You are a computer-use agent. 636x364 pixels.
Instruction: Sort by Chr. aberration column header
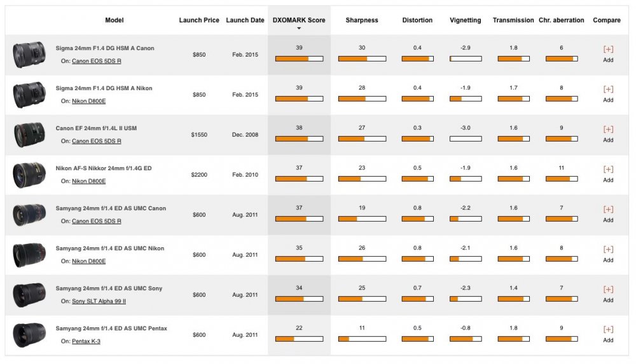click(562, 20)
